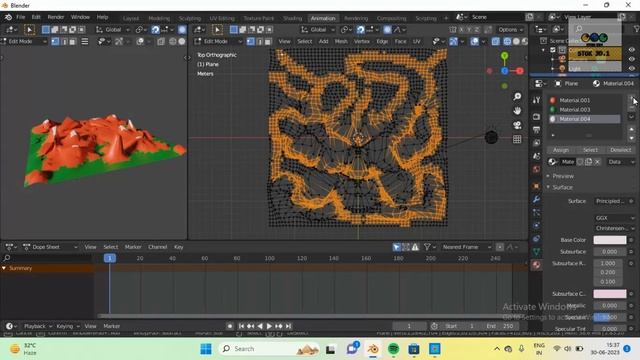Open the Christensen subsurface method dropdown
This screenshot has width=640, height=360.
tap(614, 228)
